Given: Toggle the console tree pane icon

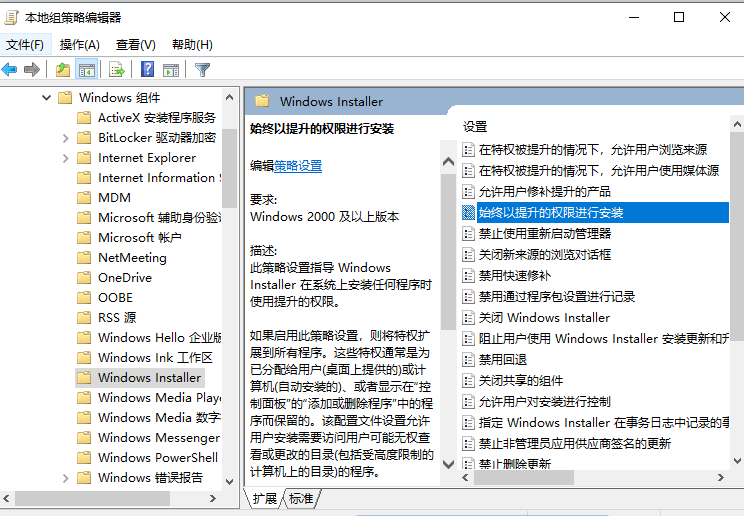Looking at the screenshot, I should tap(87, 70).
